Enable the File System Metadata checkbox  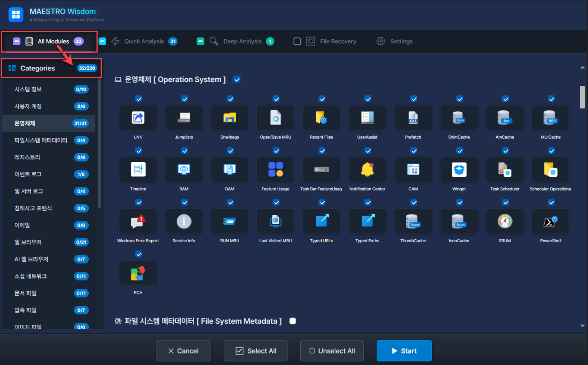[x=293, y=321]
